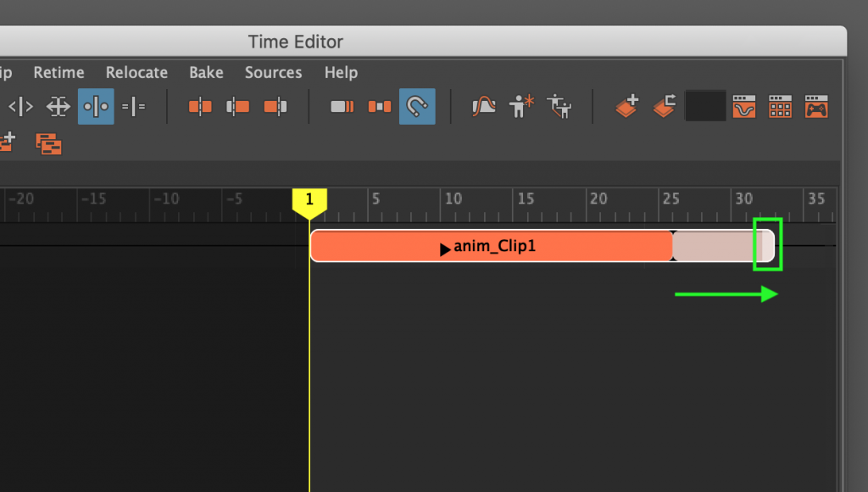Click the Bake menu button
868x492 pixels.
[206, 73]
